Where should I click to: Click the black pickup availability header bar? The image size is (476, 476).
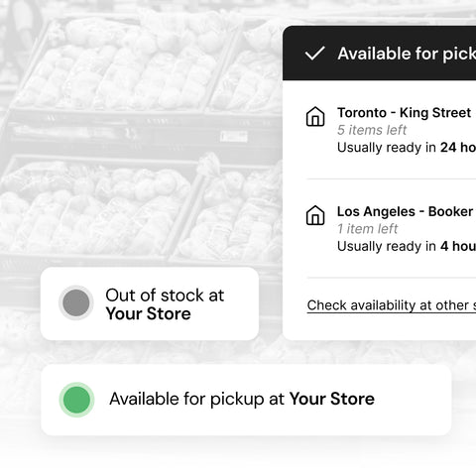[x=380, y=53]
